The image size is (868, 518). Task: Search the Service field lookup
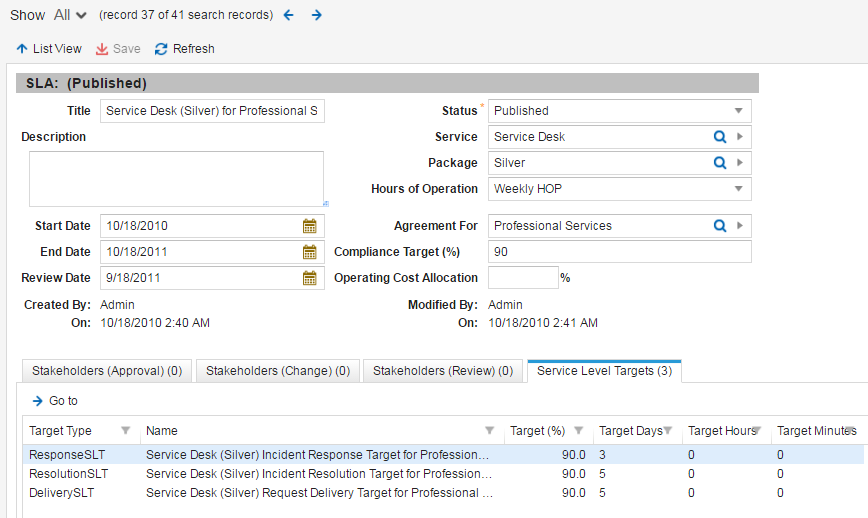[x=719, y=137]
